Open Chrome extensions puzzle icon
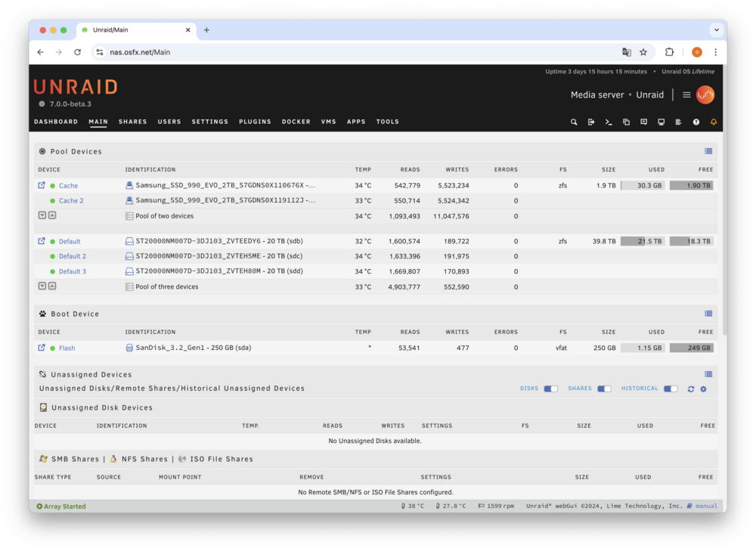Screen dimensions: 756x551 [669, 52]
